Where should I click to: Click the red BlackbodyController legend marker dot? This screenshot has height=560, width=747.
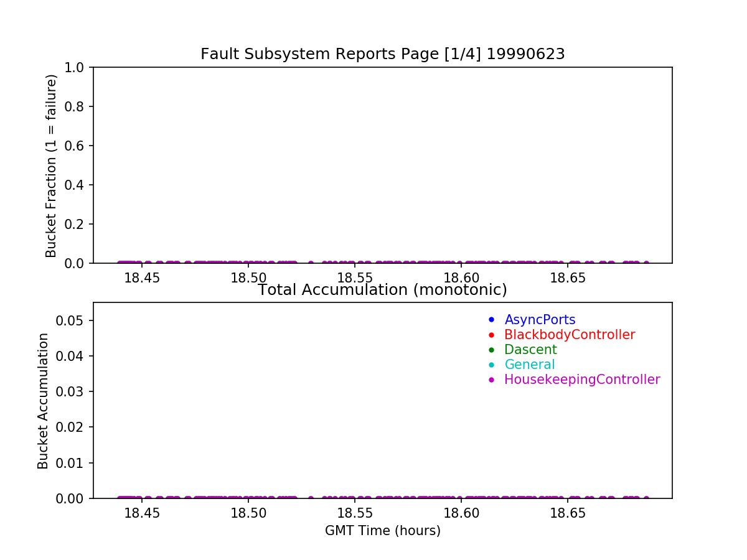coord(491,335)
